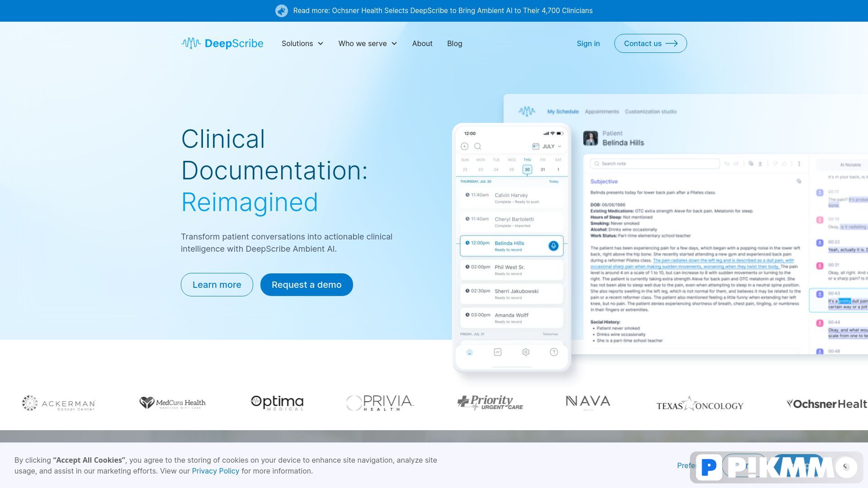Viewport: 868px width, 488px height.
Task: Click the Priority Urgent Care logo
Action: click(490, 403)
